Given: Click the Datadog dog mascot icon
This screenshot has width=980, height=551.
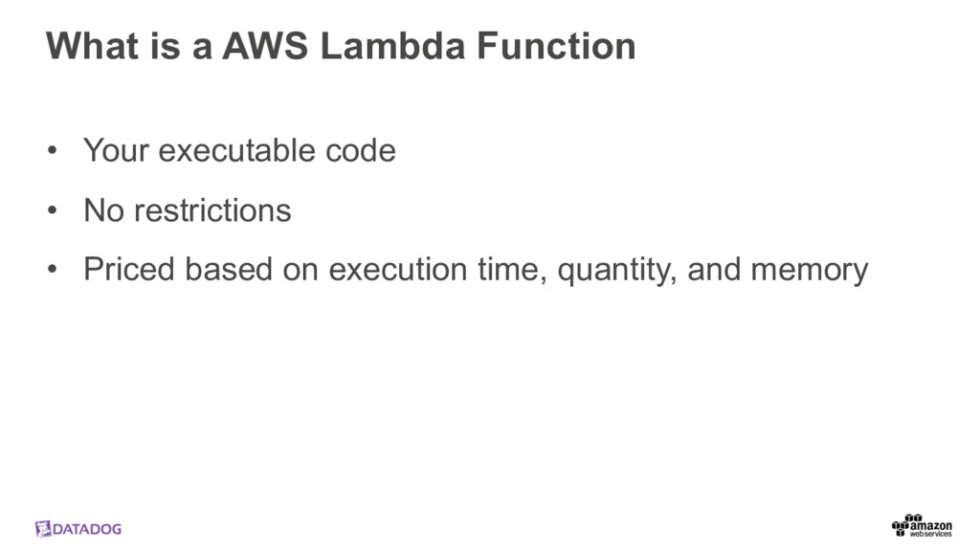Looking at the screenshot, I should click(42, 529).
